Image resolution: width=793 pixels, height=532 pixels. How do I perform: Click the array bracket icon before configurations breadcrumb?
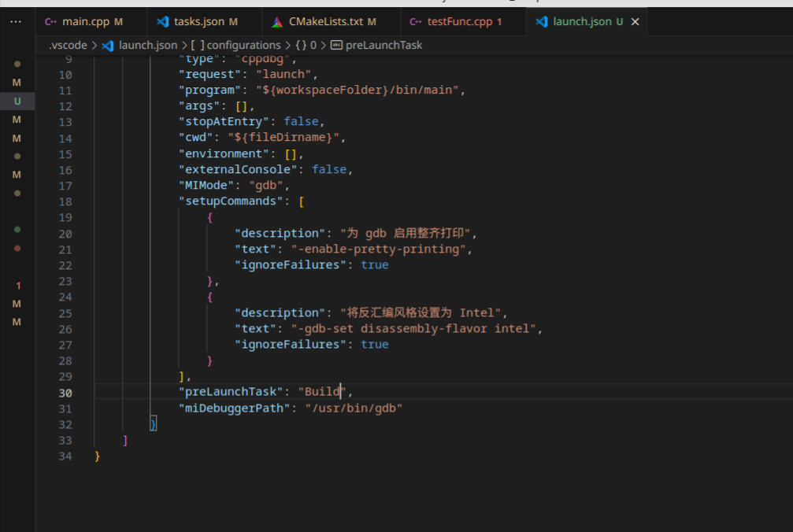[198, 46]
